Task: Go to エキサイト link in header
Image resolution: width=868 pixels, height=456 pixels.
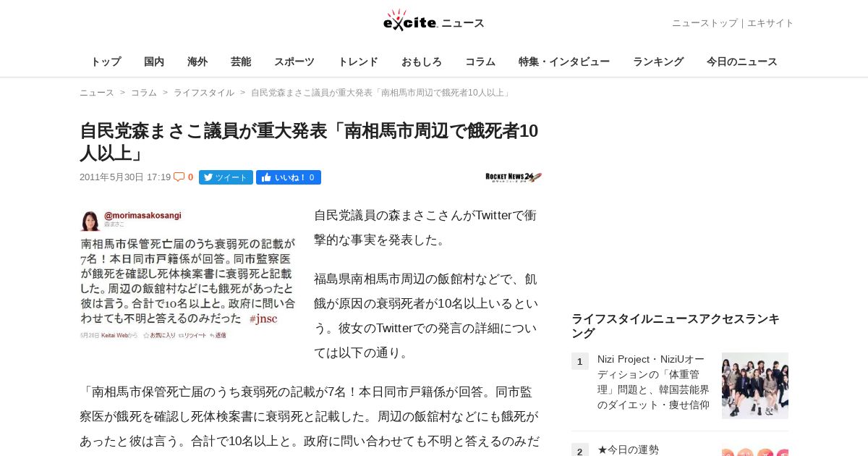Action: pyautogui.click(x=770, y=23)
